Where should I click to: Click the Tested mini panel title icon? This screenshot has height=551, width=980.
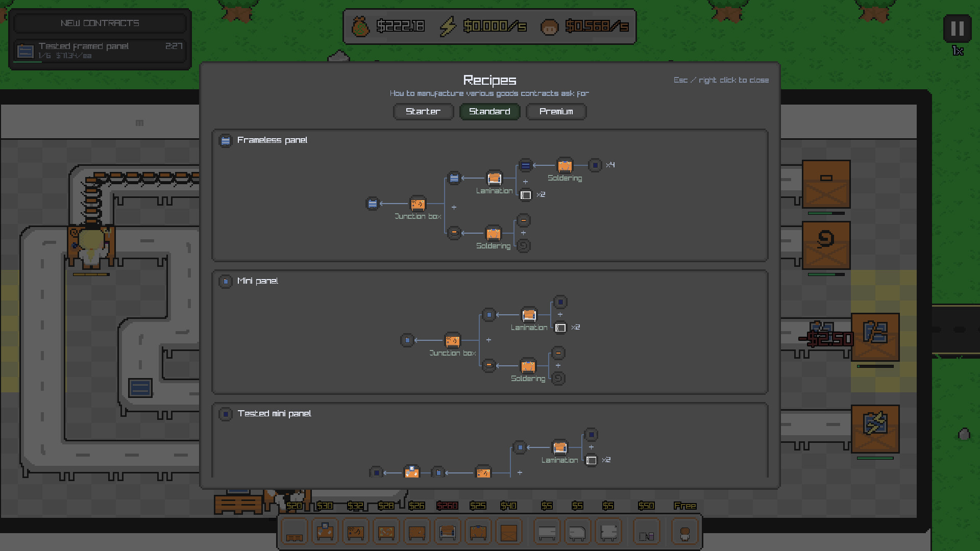225,414
